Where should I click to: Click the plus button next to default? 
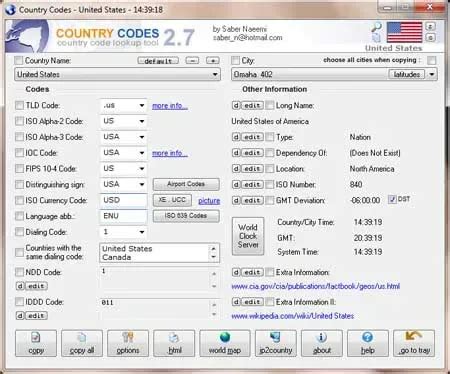(x=213, y=61)
